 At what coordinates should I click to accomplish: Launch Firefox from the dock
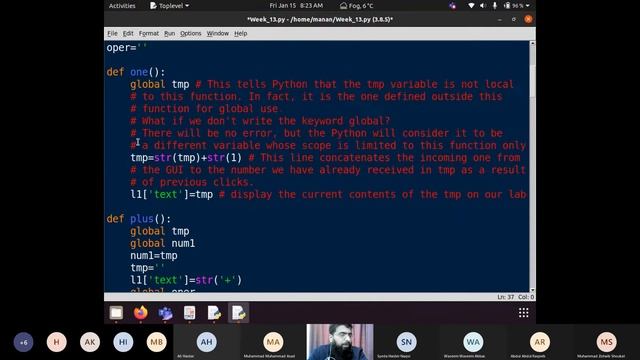[140, 313]
